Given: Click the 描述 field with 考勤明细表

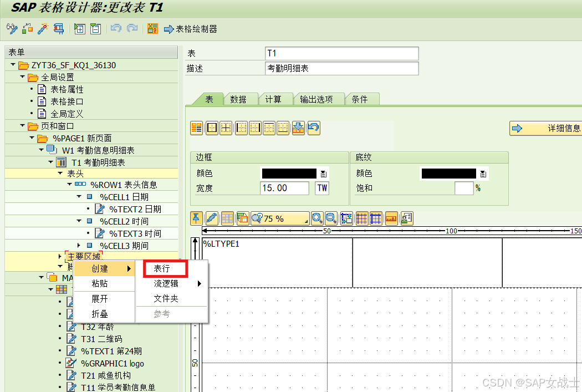Looking at the screenshot, I should click(x=342, y=68).
